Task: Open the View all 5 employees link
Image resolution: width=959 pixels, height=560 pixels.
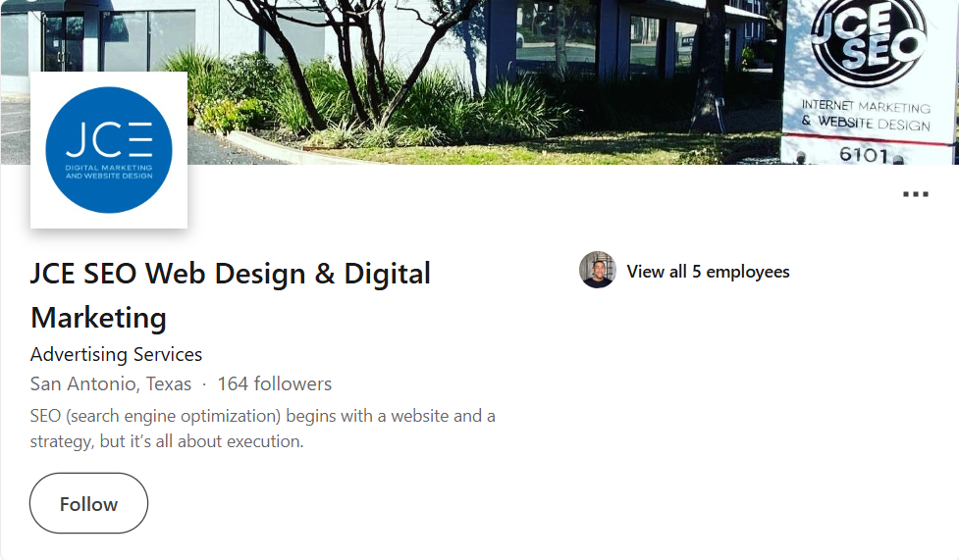Action: tap(708, 272)
